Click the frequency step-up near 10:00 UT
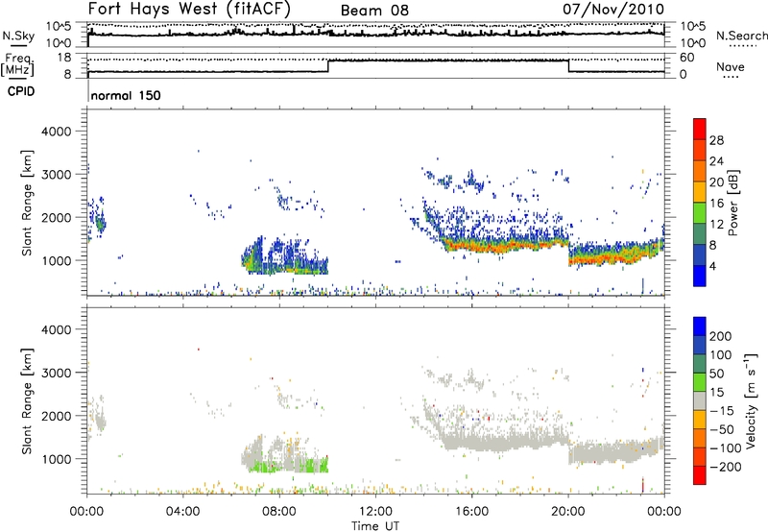768x532 pixels. pyautogui.click(x=328, y=66)
